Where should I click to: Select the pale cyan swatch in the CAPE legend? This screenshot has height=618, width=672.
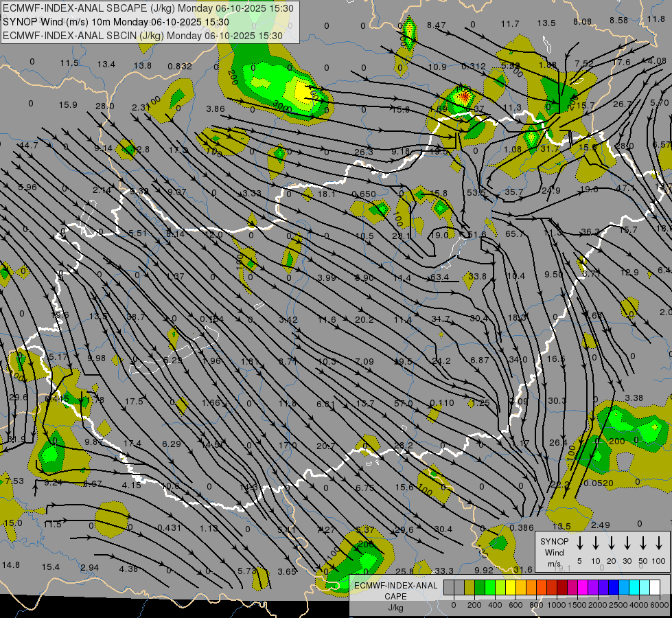tap(644, 588)
